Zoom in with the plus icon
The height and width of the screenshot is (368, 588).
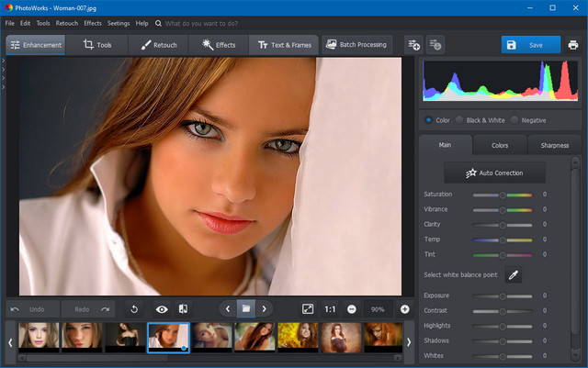click(x=404, y=309)
